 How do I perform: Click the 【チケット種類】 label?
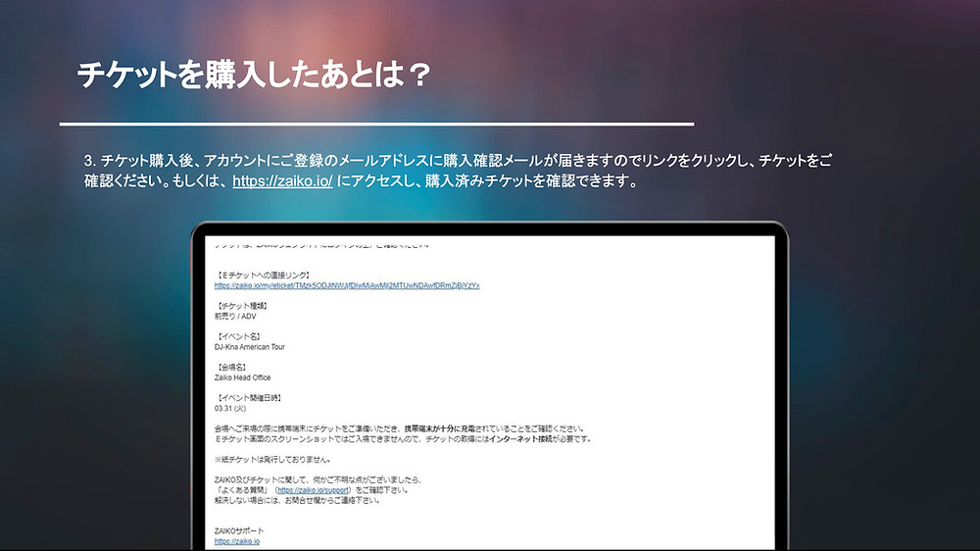[242, 306]
